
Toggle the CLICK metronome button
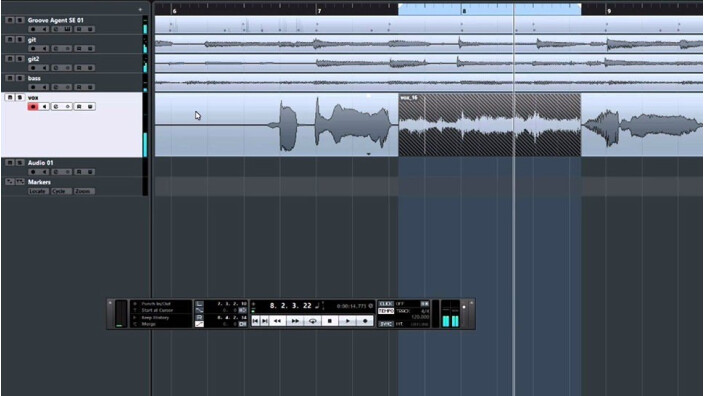386,304
